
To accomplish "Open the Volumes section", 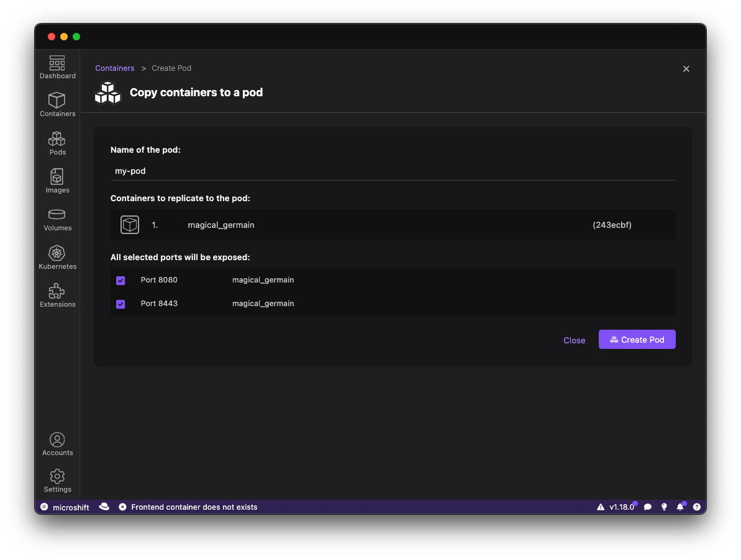I will (x=57, y=220).
